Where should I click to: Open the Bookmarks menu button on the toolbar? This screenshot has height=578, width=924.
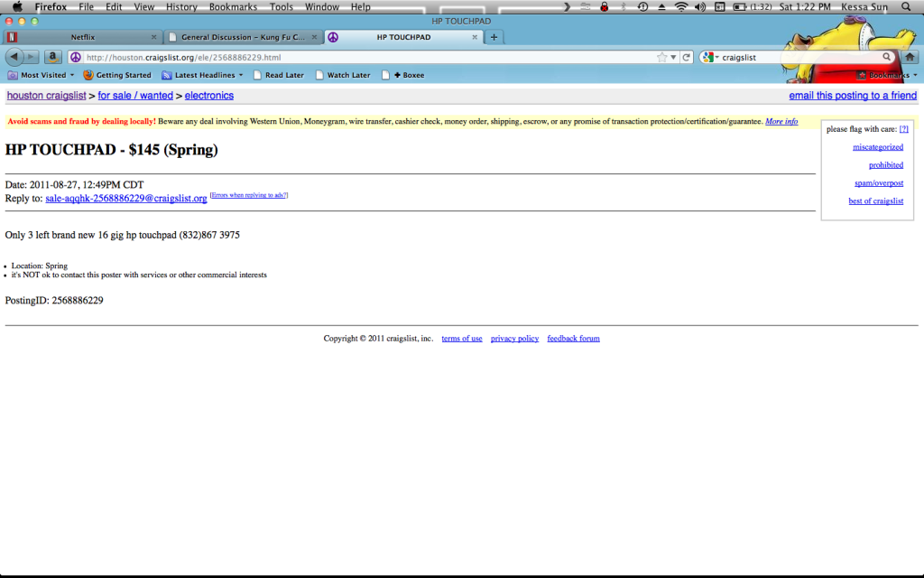888,75
